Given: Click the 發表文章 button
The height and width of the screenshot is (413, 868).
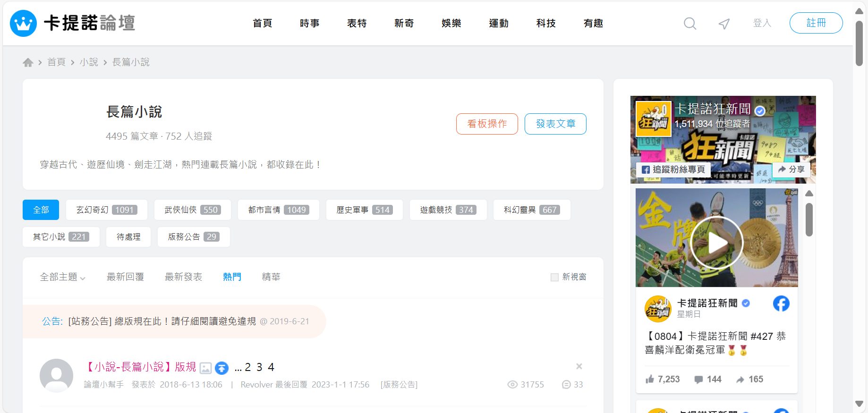Looking at the screenshot, I should (555, 124).
